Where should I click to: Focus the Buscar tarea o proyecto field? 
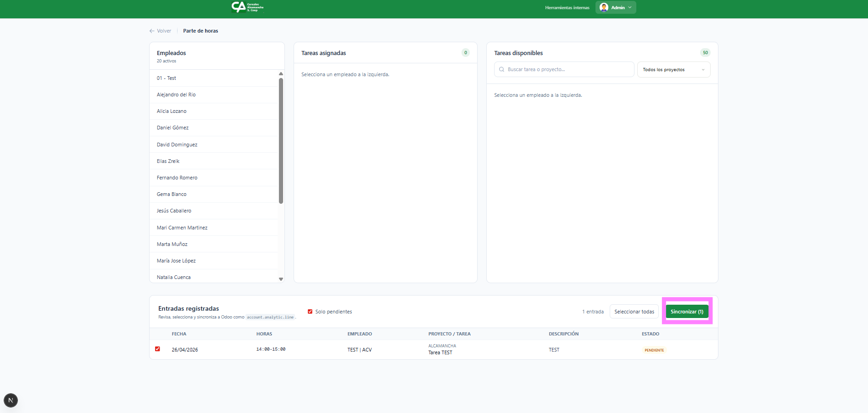(568, 70)
